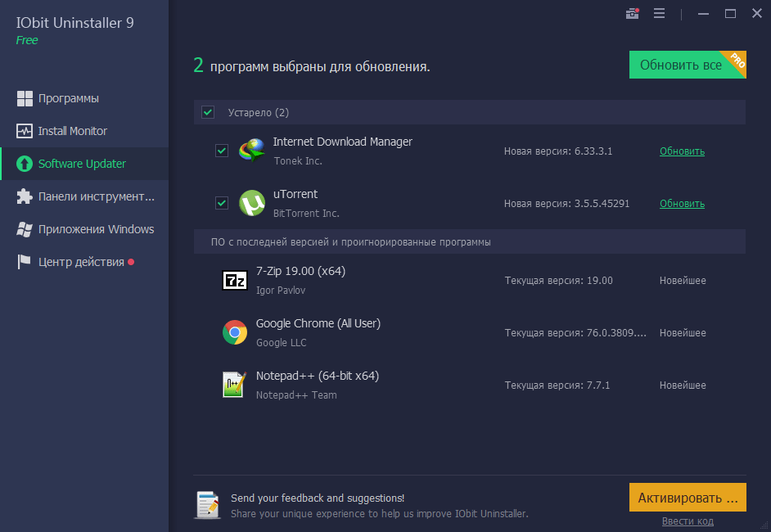Click the PRO ribbon badge
Image resolution: width=771 pixels, height=532 pixels.
(736, 61)
